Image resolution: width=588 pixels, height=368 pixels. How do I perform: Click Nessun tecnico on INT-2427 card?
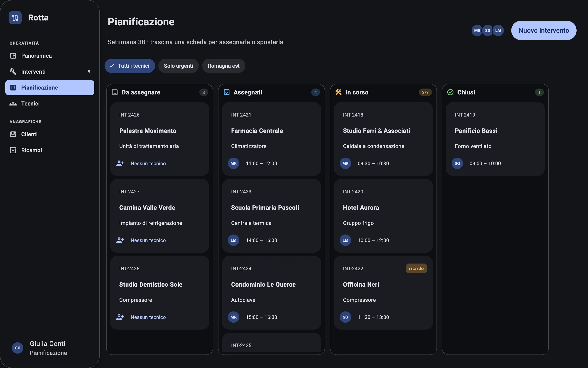coord(148,240)
